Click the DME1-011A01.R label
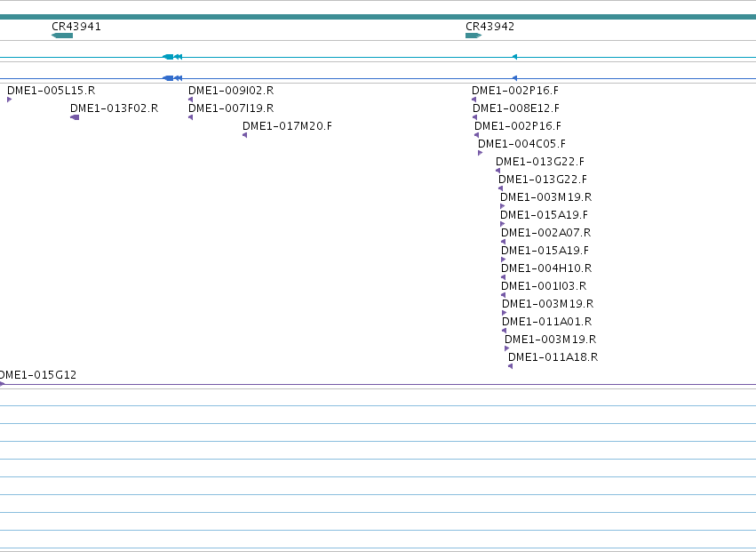The height and width of the screenshot is (552, 756). pos(546,322)
